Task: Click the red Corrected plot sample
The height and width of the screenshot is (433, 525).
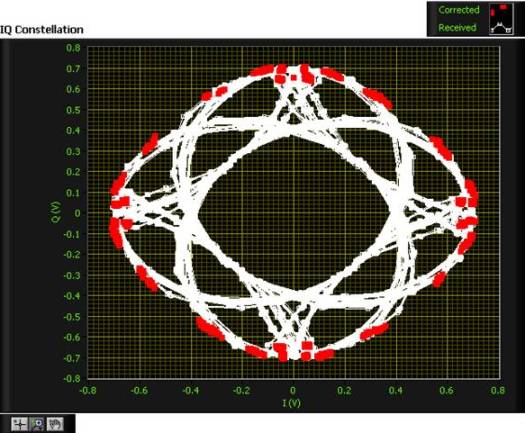Action: (501, 10)
